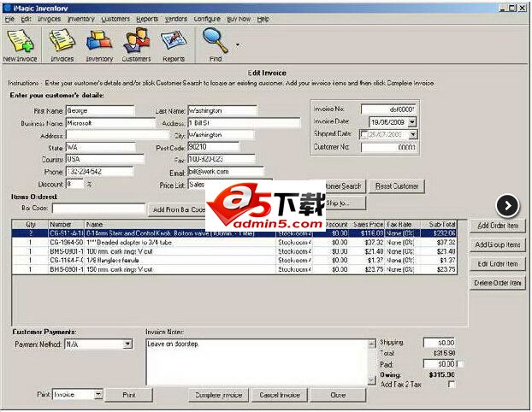The width and height of the screenshot is (532, 412).
Task: Click the Cancel Invoice button
Action: click(x=280, y=395)
